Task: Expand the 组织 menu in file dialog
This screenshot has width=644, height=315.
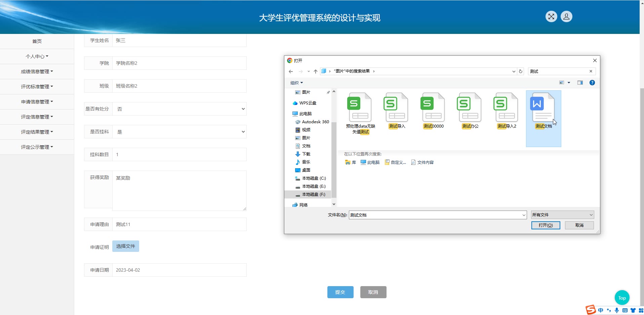Action: [296, 83]
